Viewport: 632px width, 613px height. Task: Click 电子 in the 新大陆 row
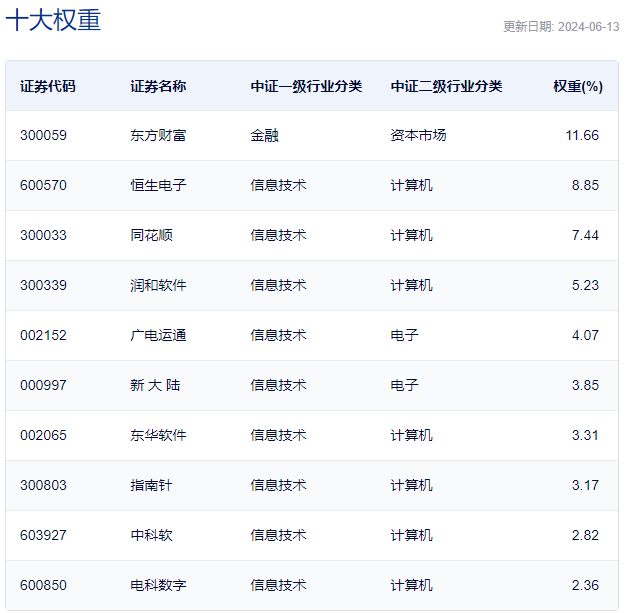[404, 385]
